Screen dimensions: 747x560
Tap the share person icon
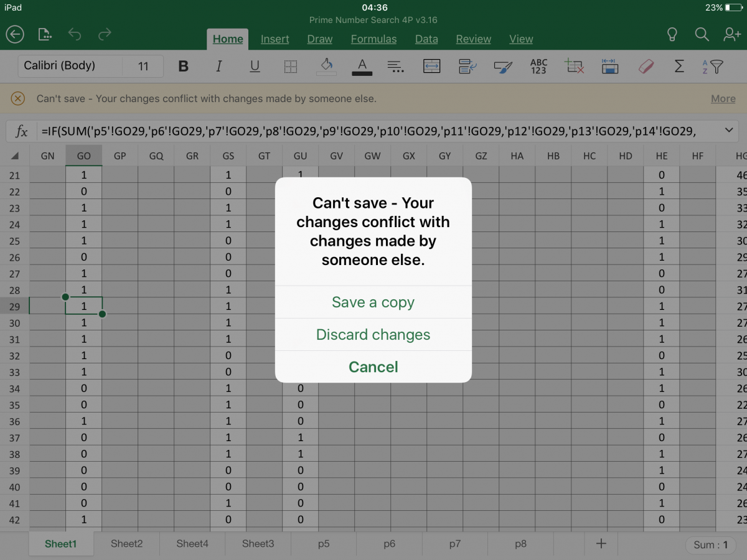[x=731, y=35]
